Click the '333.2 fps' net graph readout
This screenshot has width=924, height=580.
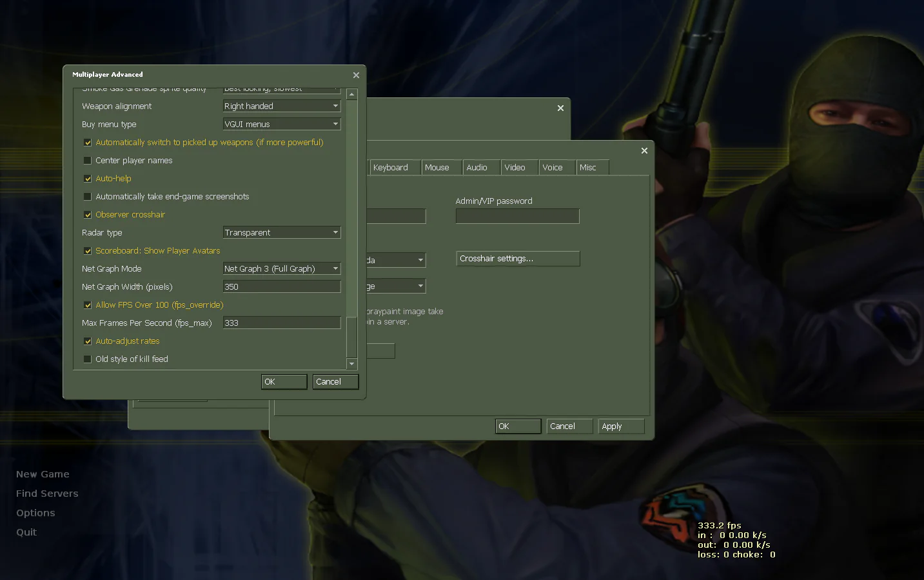click(x=720, y=526)
